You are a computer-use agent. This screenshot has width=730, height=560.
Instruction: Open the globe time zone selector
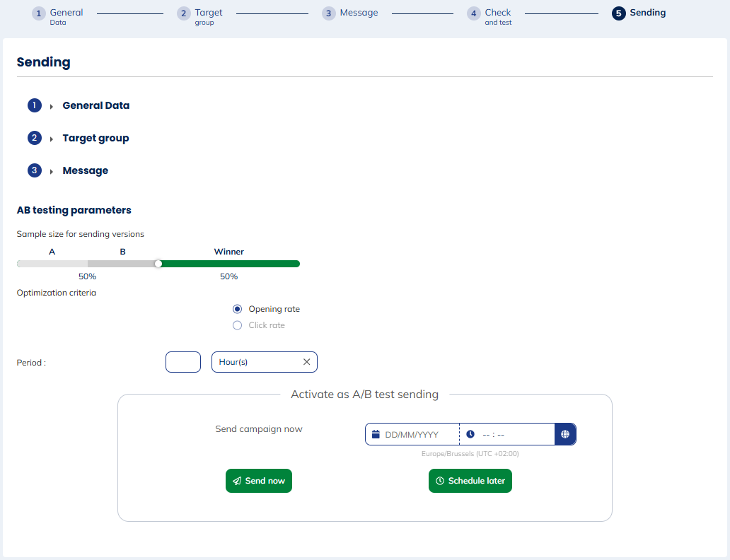565,433
